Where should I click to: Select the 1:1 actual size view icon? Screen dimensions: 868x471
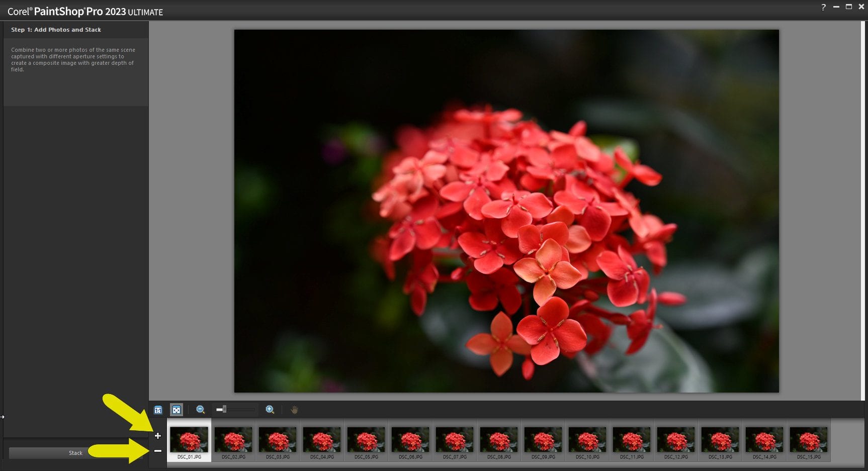coord(157,410)
